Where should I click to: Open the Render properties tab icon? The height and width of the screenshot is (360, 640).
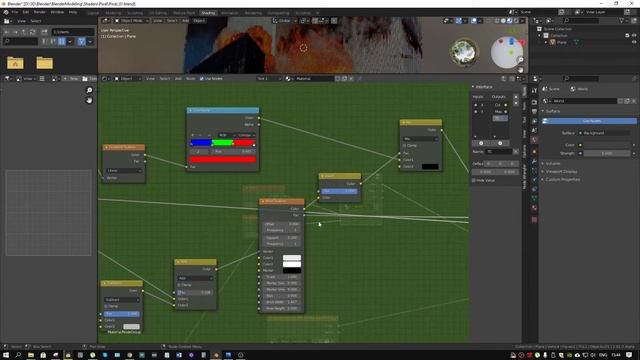534,102
